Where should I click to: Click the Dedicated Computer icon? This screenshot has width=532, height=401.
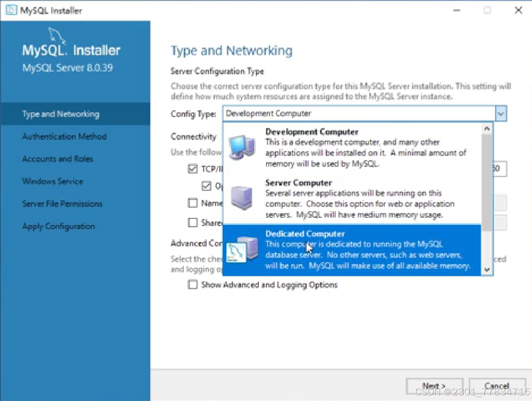(241, 250)
